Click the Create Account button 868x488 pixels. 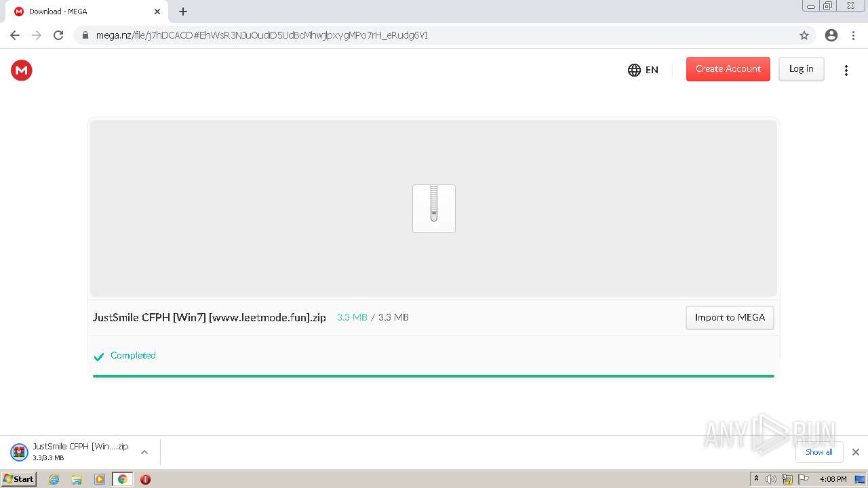tap(728, 69)
